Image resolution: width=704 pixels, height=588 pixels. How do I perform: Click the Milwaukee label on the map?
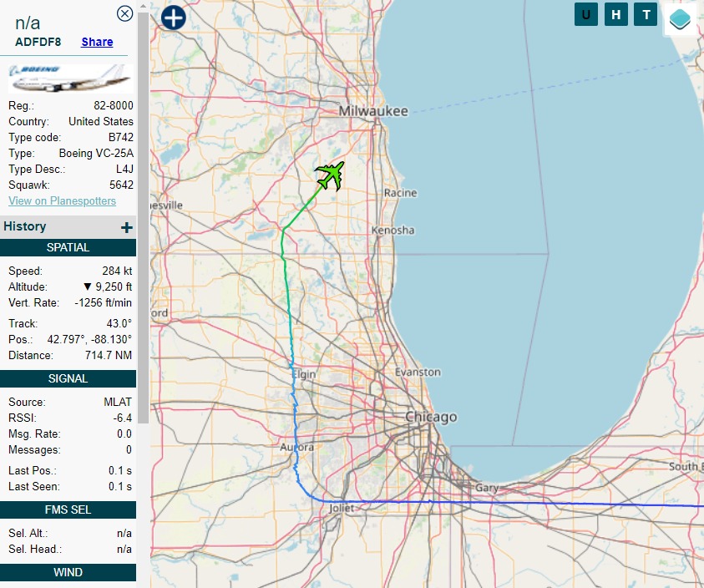(x=373, y=111)
